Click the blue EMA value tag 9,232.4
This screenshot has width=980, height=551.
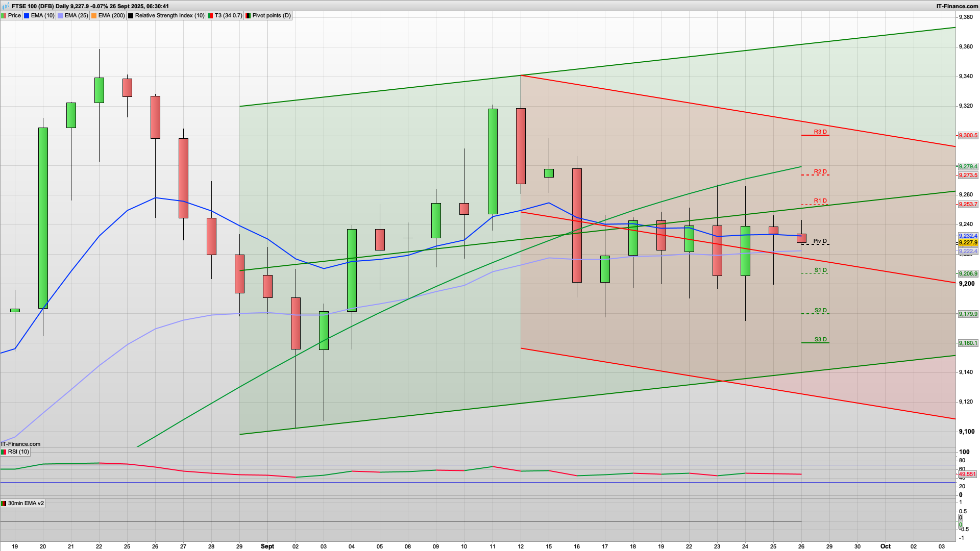click(x=968, y=236)
